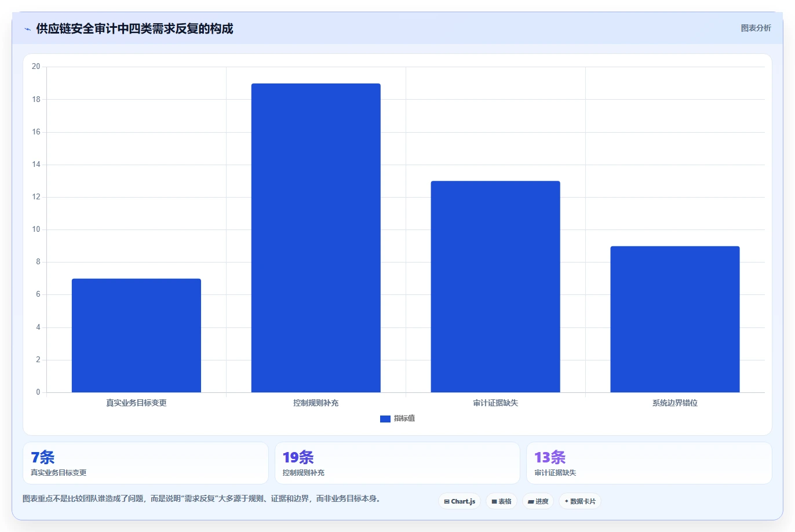795x532 pixels.
Task: Select the 审计证据缺失 bar
Action: (495, 287)
